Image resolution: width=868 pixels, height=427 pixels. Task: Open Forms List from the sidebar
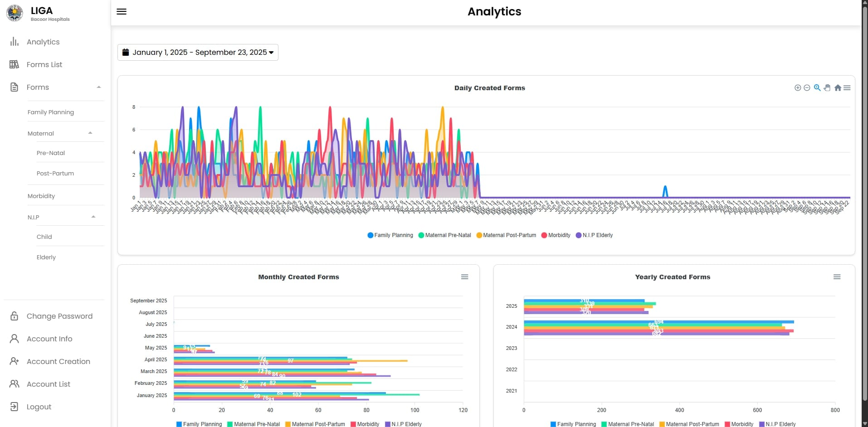(44, 65)
